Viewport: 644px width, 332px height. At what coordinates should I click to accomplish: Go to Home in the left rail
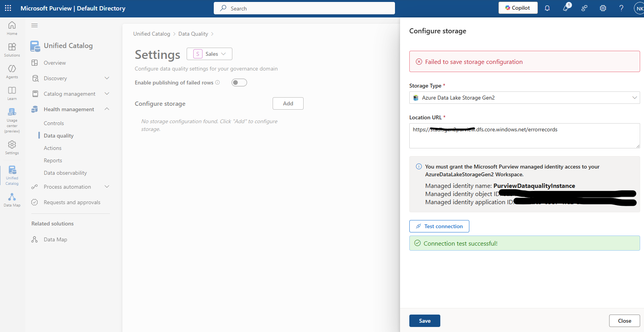tap(12, 28)
